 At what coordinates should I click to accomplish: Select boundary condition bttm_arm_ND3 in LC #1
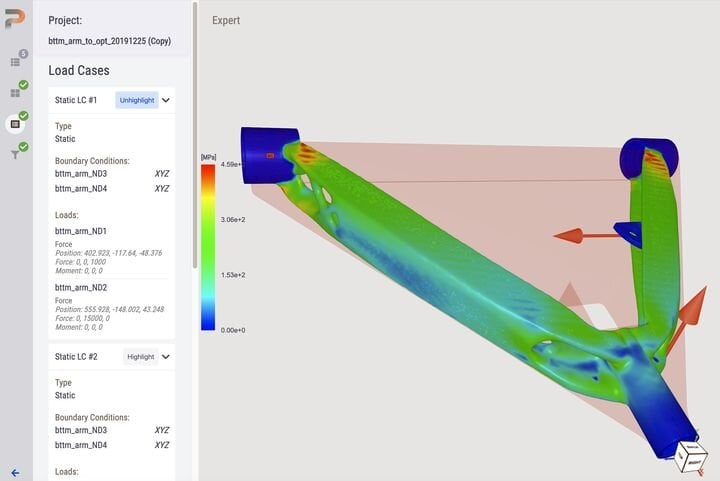click(82, 173)
